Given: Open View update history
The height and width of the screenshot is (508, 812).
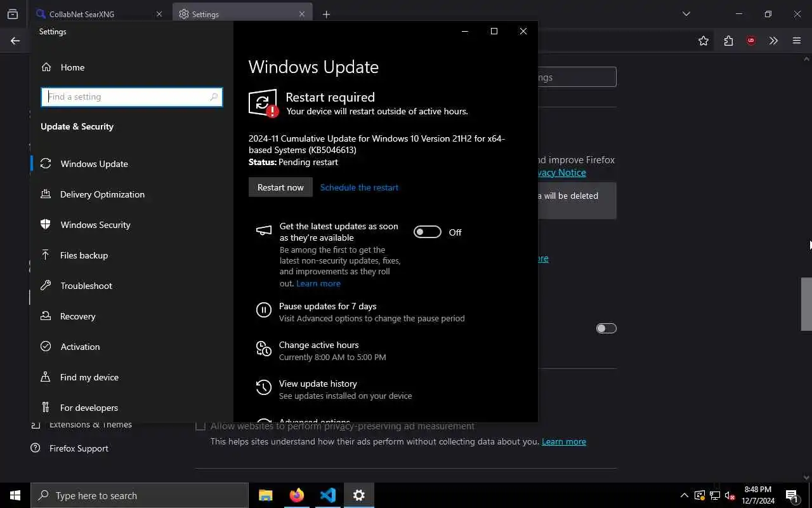Looking at the screenshot, I should click(x=318, y=384).
